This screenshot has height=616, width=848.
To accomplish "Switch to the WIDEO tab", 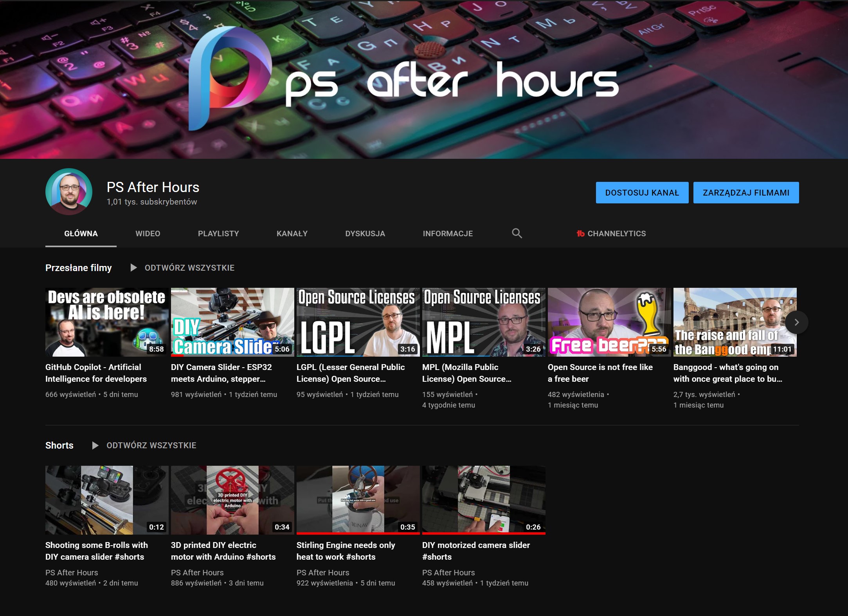I will tap(148, 233).
